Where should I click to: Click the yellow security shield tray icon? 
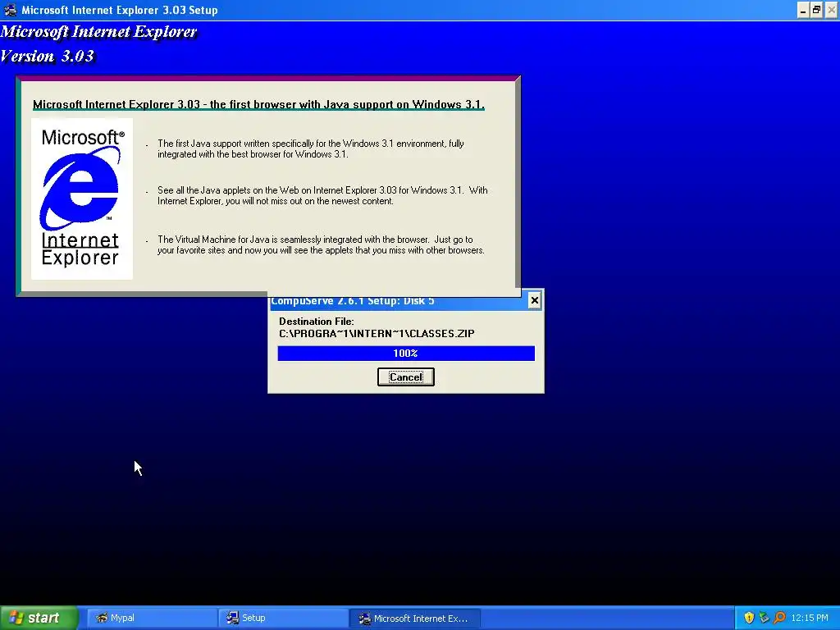click(749, 618)
